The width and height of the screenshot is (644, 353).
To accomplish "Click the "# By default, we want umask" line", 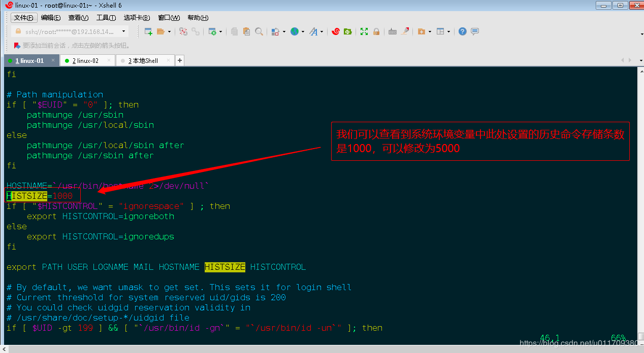I will pyautogui.click(x=179, y=287).
